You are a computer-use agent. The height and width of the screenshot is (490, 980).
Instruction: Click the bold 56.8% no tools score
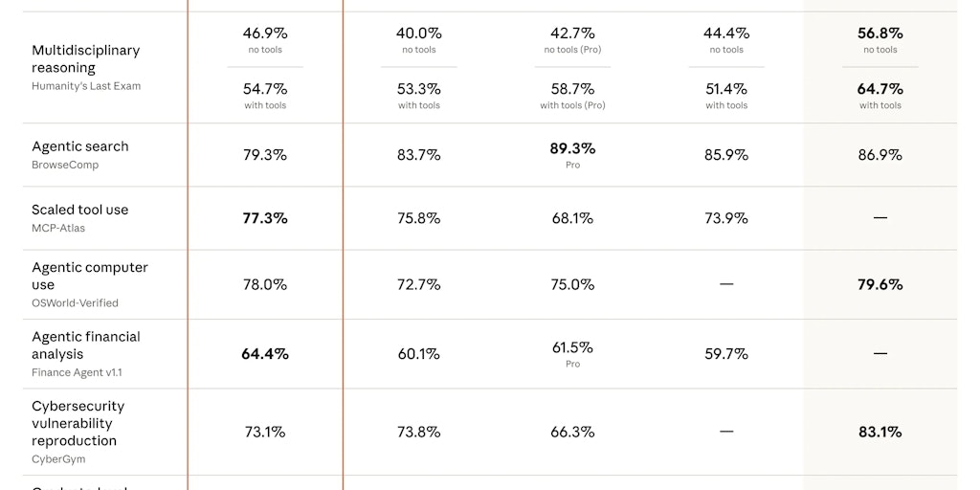point(880,33)
